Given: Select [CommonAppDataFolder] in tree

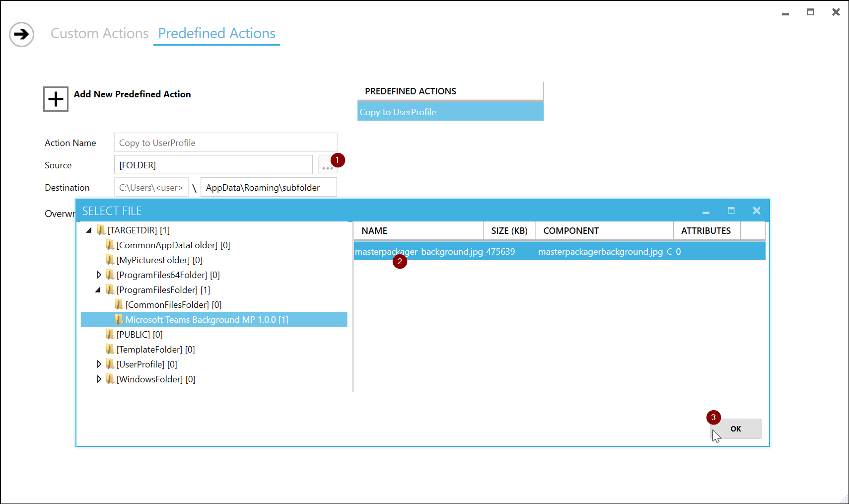Looking at the screenshot, I should click(x=173, y=245).
